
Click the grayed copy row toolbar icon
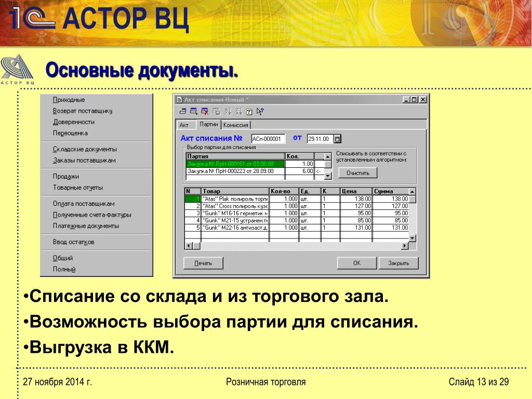(x=216, y=111)
